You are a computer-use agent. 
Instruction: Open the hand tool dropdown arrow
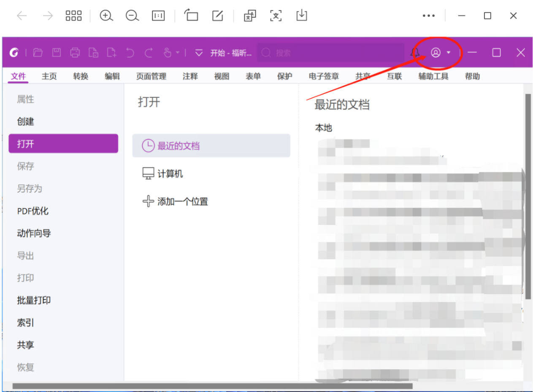(178, 53)
